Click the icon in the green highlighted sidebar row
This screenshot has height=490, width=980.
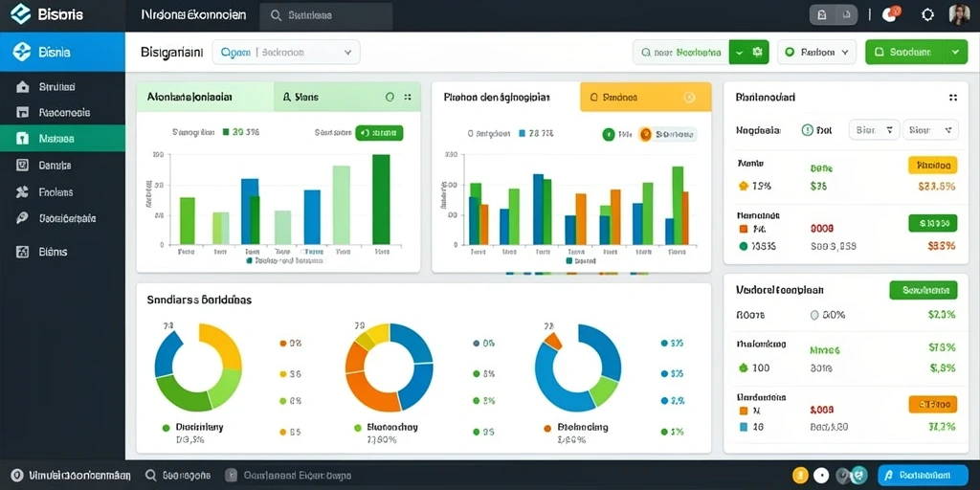(23, 138)
